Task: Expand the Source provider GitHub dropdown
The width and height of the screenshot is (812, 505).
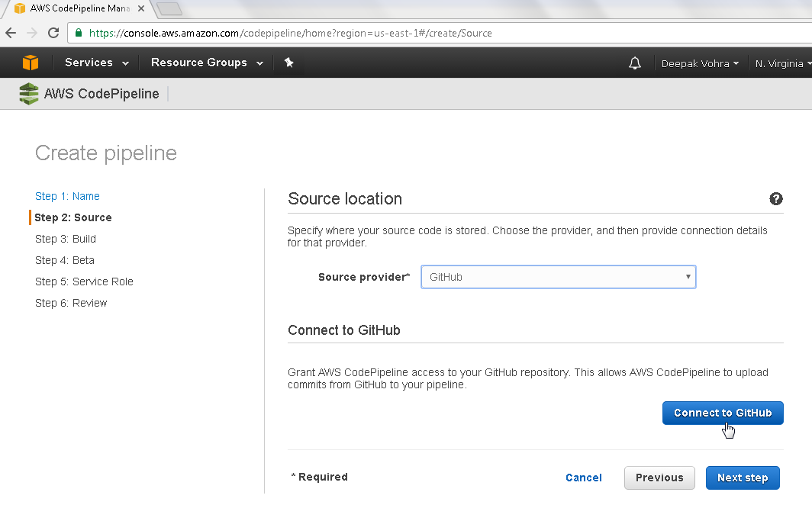Action: click(x=559, y=277)
